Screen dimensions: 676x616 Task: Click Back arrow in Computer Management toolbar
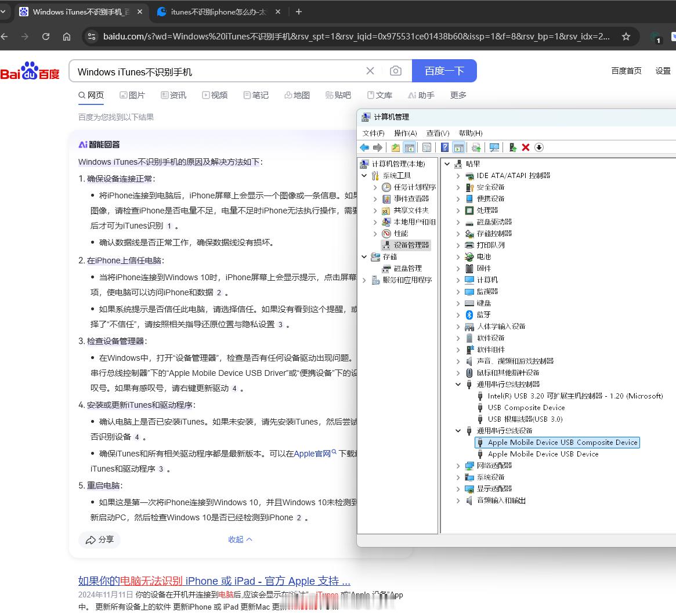click(364, 148)
